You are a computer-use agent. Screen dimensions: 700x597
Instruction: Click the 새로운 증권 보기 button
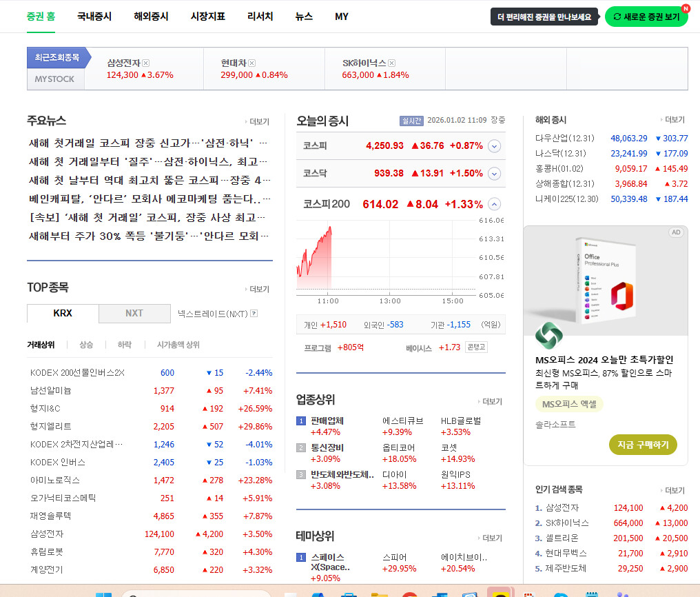click(x=646, y=17)
